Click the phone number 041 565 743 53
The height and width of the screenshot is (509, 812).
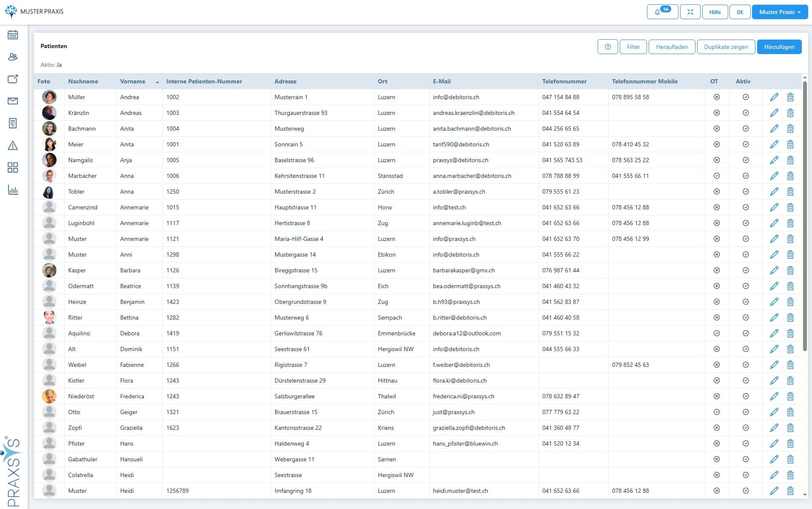tap(562, 160)
